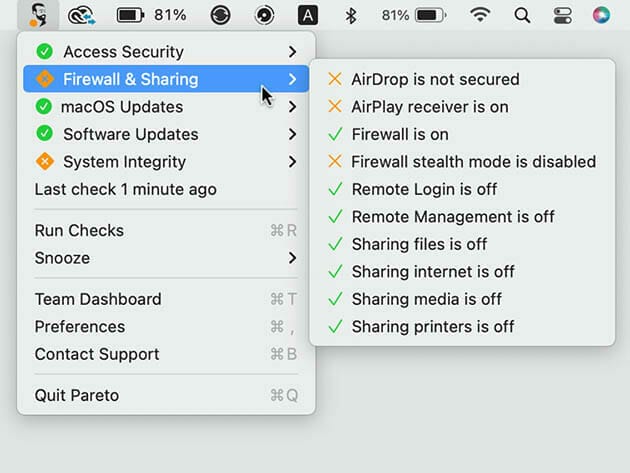The image size is (630, 473).
Task: Quit Pareto from the menu
Action: coord(77,395)
